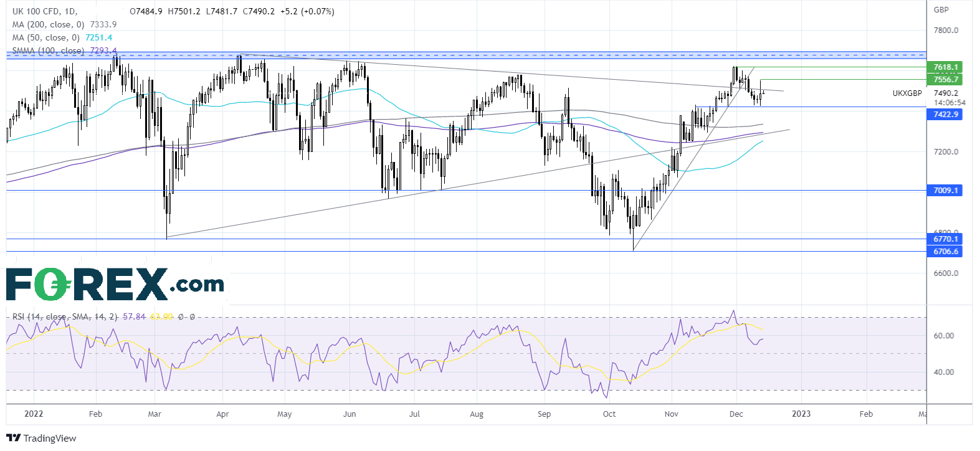Click the MA 50 value 7251.4
980x451 pixels.
99,37
